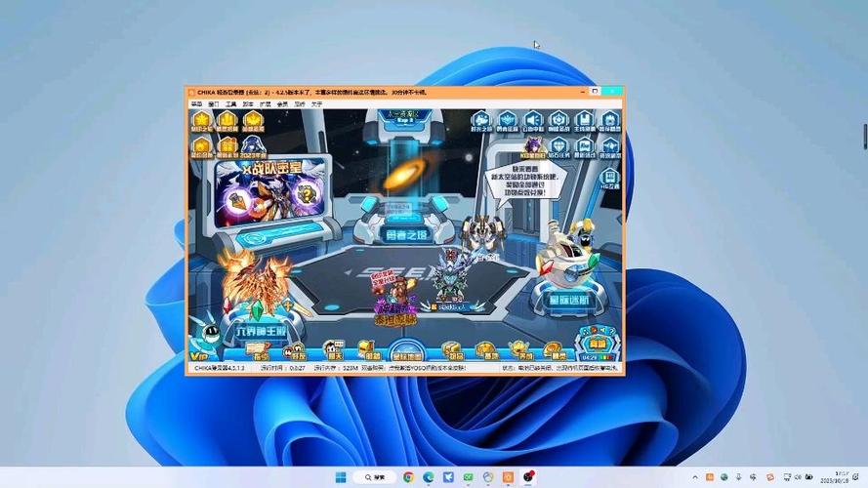Image resolution: width=868 pixels, height=488 pixels.
Task: Open the 聊天 chat icon
Action: pyautogui.click(x=333, y=350)
